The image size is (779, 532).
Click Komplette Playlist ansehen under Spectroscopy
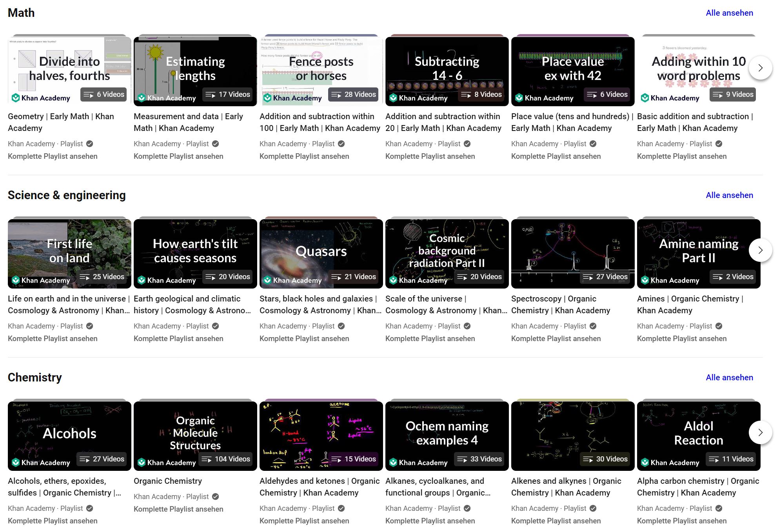(556, 339)
